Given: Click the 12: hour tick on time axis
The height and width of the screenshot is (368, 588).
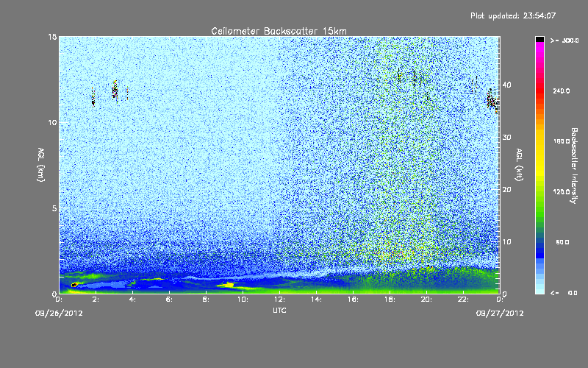Looking at the screenshot, I should (279, 300).
